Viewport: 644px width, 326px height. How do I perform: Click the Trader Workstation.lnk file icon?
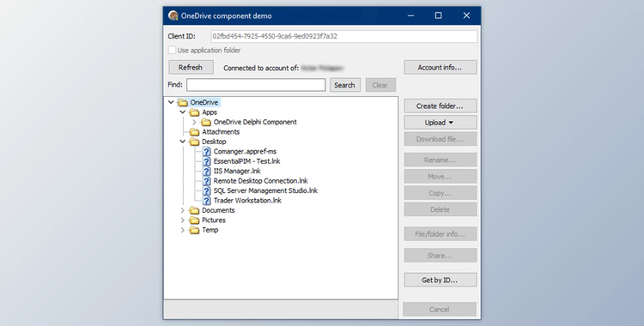[207, 201]
